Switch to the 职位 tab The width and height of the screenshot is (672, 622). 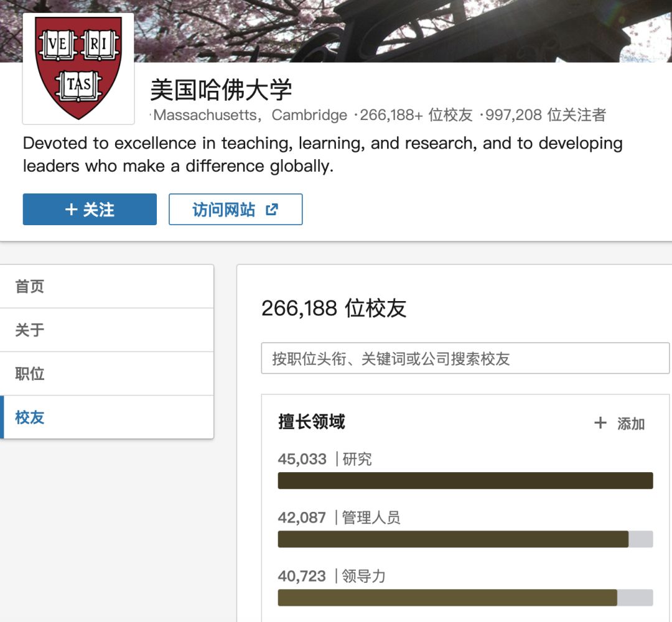pyautogui.click(x=107, y=374)
